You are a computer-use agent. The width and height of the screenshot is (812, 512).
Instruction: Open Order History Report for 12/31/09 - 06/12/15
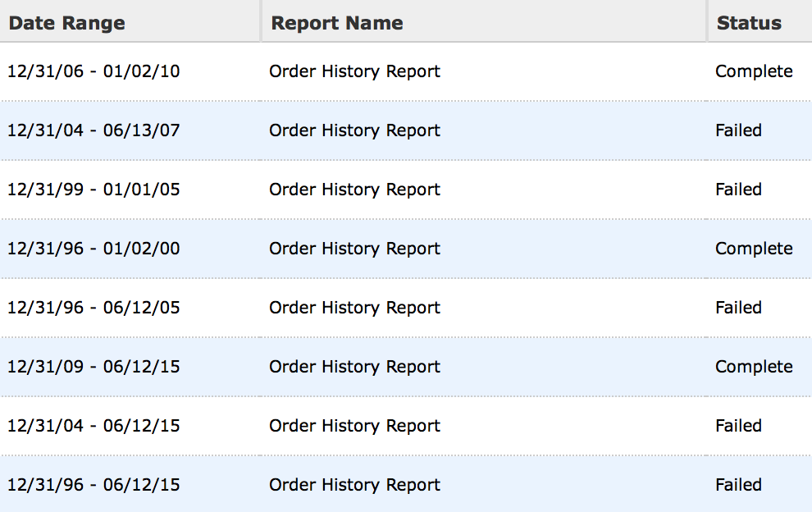354,367
